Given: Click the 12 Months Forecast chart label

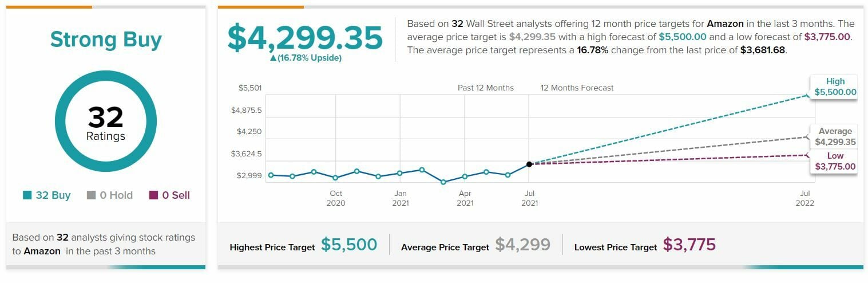Looking at the screenshot, I should 577,88.
